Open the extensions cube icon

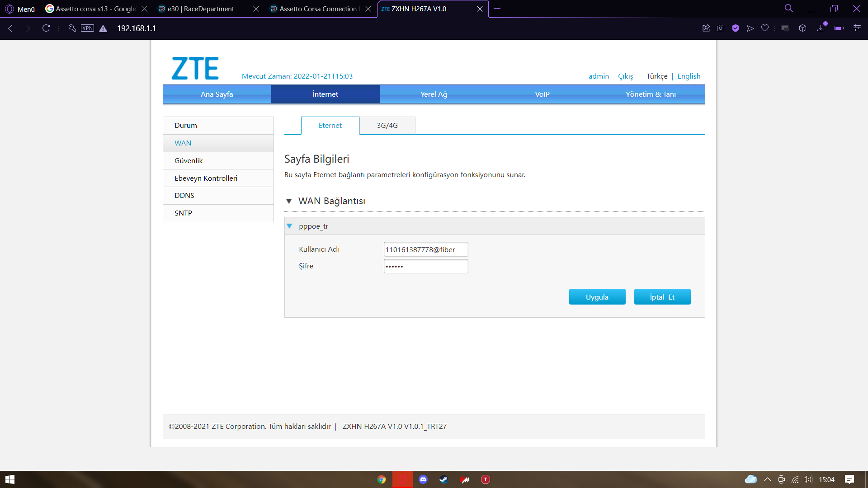(x=803, y=28)
